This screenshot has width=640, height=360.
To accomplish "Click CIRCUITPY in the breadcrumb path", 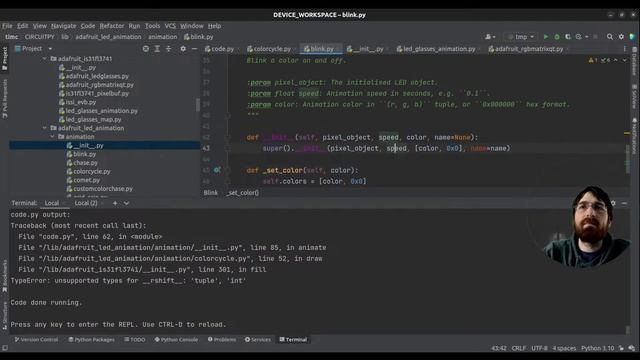I will pos(39,37).
